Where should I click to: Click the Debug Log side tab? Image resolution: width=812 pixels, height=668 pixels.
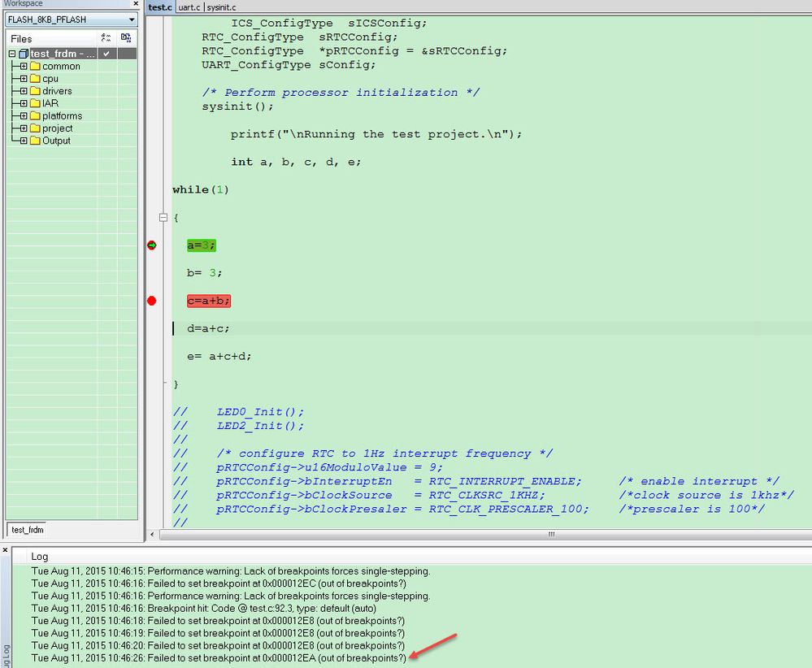[6, 655]
